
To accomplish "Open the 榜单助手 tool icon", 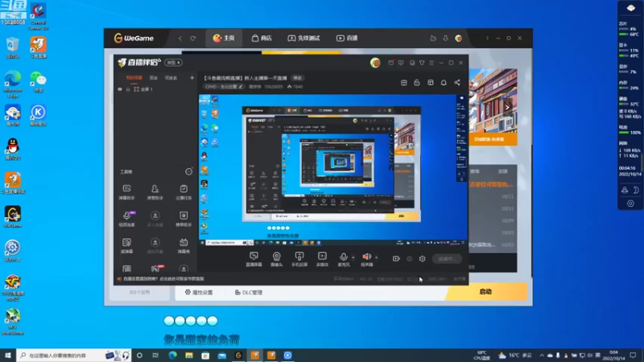I will 184,219.
